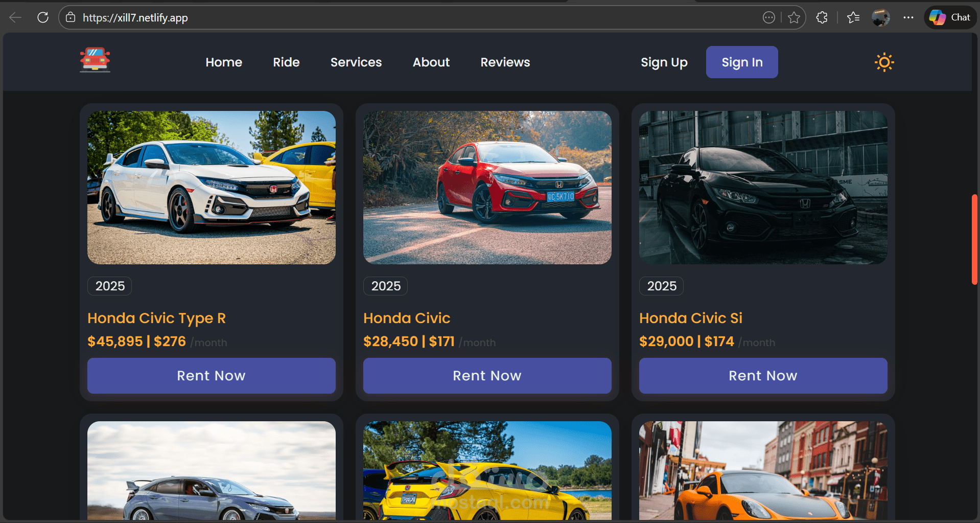Open the browser Extensions puzzle icon
Screen dimensions: 980x523
[x=822, y=17]
